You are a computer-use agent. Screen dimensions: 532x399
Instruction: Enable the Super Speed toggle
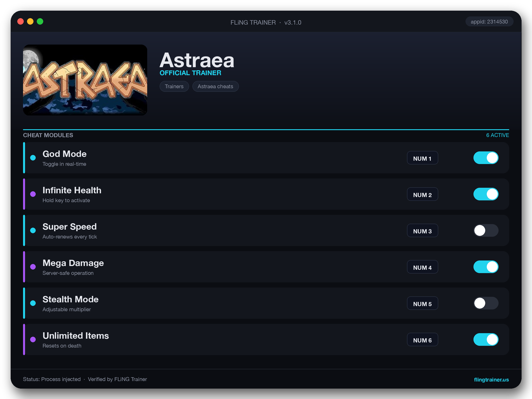pos(486,230)
